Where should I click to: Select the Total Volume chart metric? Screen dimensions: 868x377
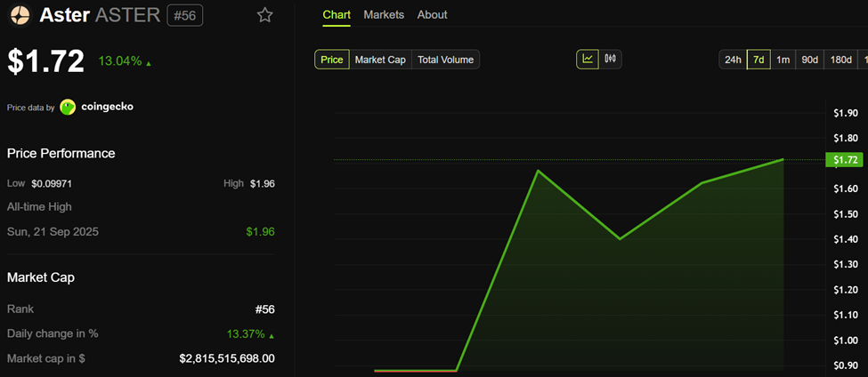point(446,60)
